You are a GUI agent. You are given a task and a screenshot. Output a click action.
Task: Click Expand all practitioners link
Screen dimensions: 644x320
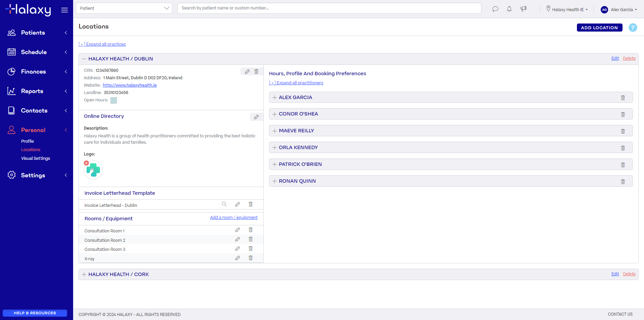tap(296, 83)
